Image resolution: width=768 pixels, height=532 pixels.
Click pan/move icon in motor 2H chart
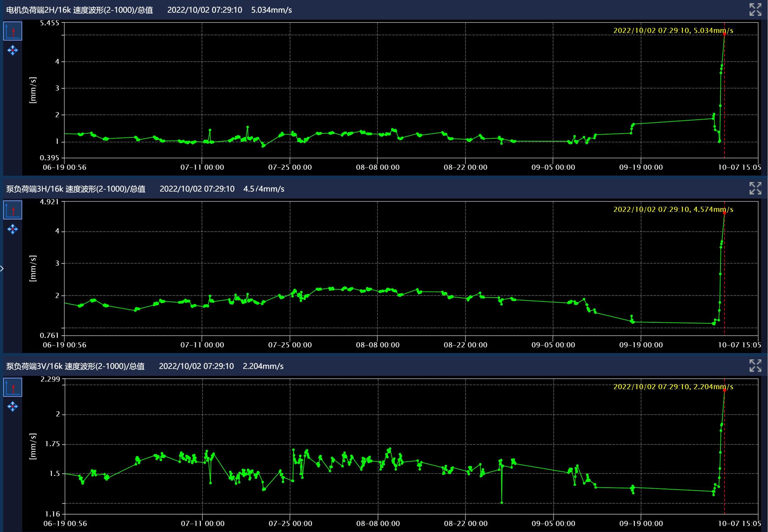pyautogui.click(x=13, y=50)
